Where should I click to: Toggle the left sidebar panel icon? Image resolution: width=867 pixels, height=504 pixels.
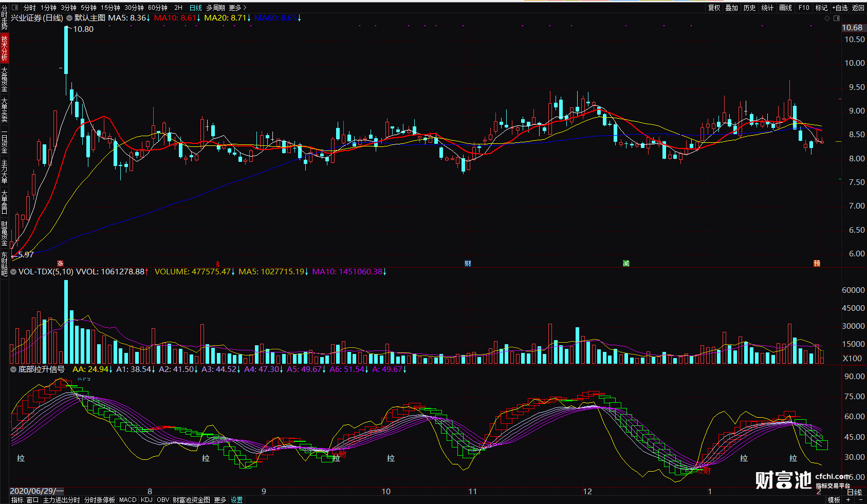click(x=14, y=8)
